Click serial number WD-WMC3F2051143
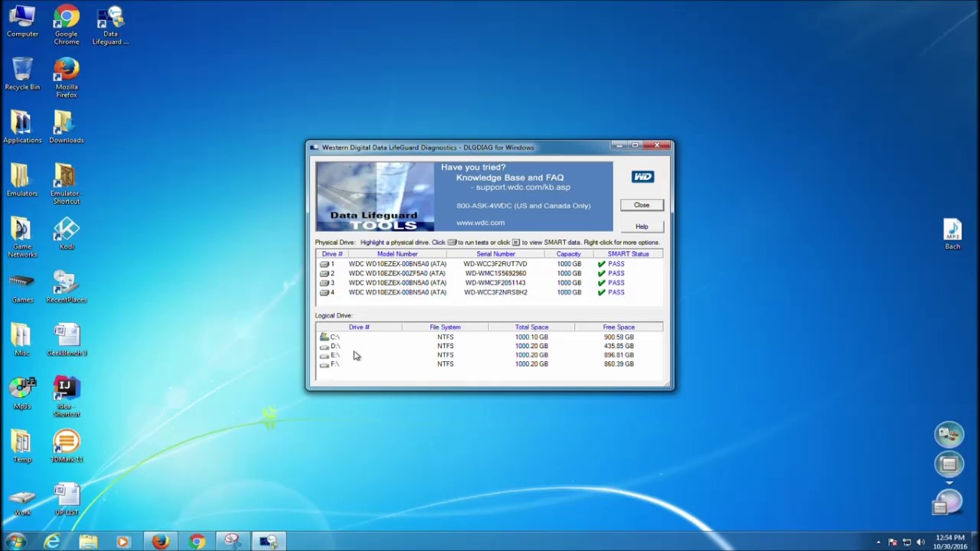Screen dimensions: 980x551 [495, 283]
